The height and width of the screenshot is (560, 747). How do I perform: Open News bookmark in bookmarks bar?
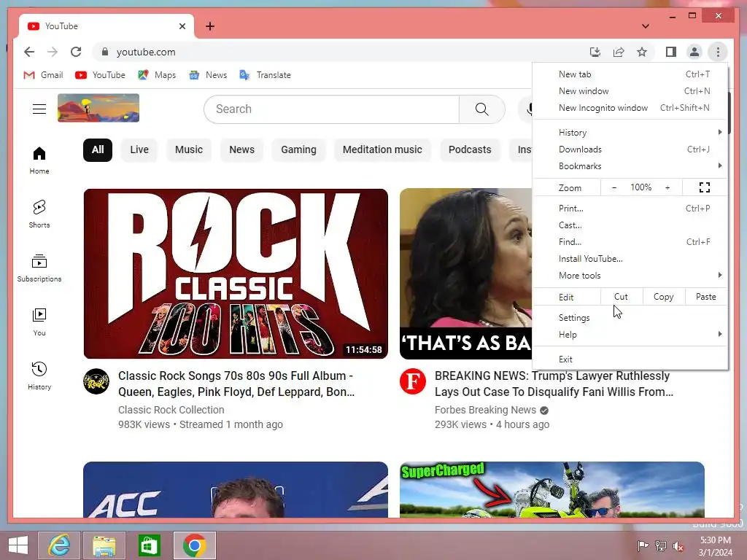pos(208,75)
